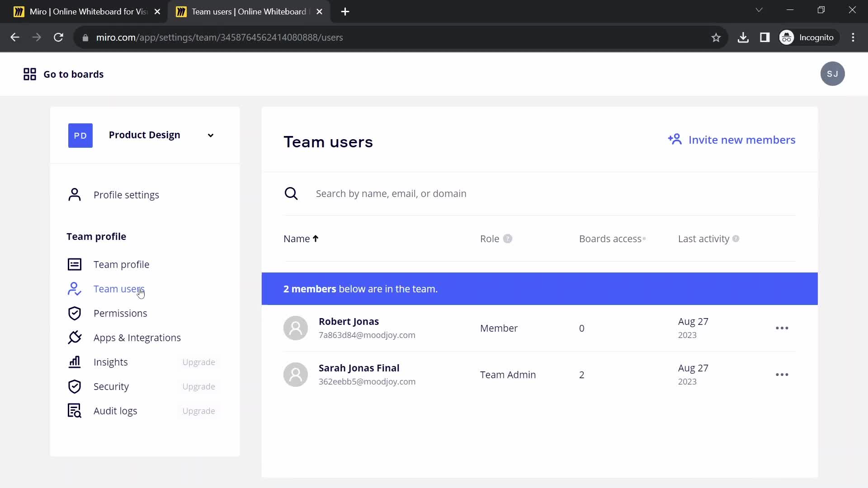Click the Team users sidebar icon
The image size is (868, 488).
pos(75,288)
